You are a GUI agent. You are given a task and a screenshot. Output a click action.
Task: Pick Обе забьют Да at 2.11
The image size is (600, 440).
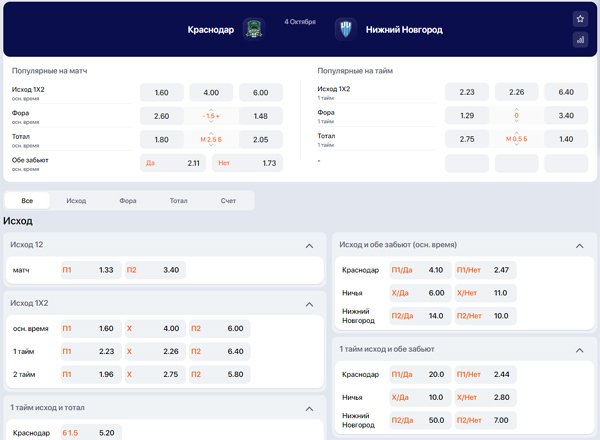pos(173,163)
